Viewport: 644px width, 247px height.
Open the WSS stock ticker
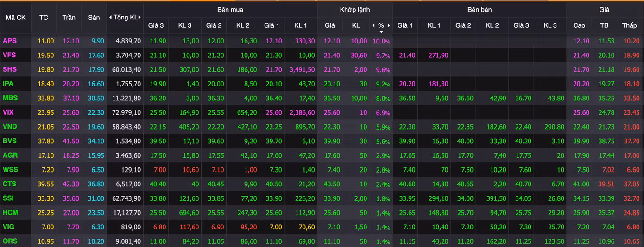click(10, 170)
